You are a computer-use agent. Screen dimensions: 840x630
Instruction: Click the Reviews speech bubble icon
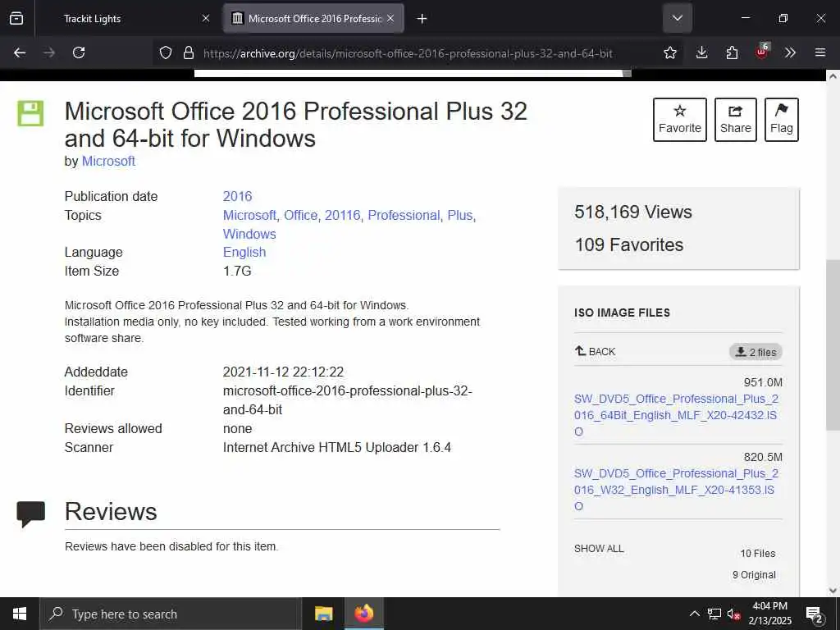click(30, 514)
